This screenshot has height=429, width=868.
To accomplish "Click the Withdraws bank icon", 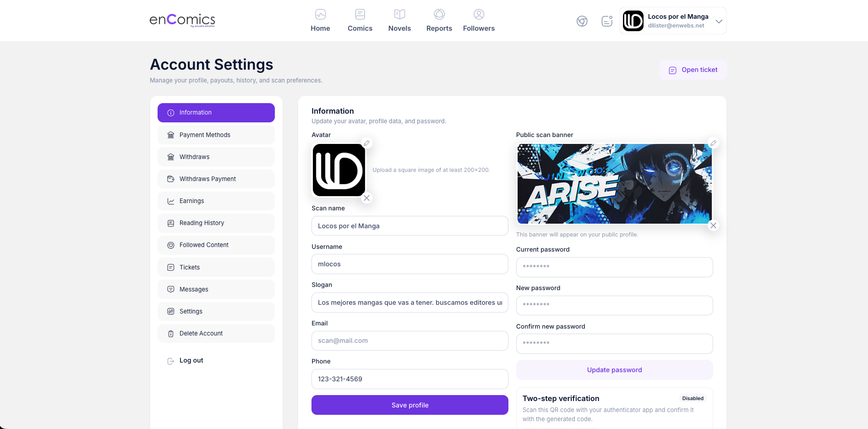I will coord(171,157).
